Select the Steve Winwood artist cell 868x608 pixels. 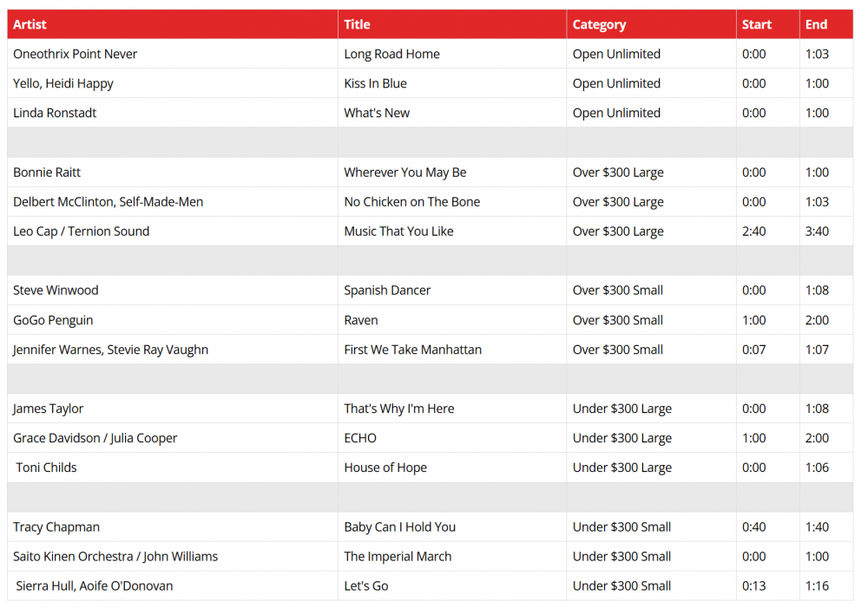coord(56,291)
